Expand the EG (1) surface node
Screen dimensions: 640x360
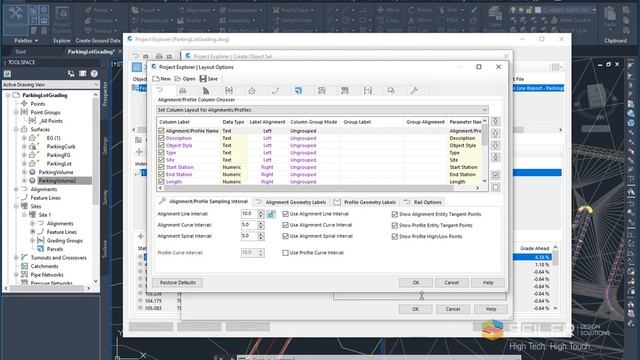pos(24,138)
